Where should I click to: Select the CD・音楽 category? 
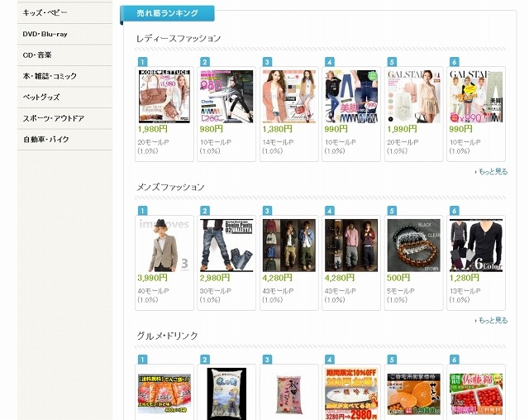[x=64, y=55]
